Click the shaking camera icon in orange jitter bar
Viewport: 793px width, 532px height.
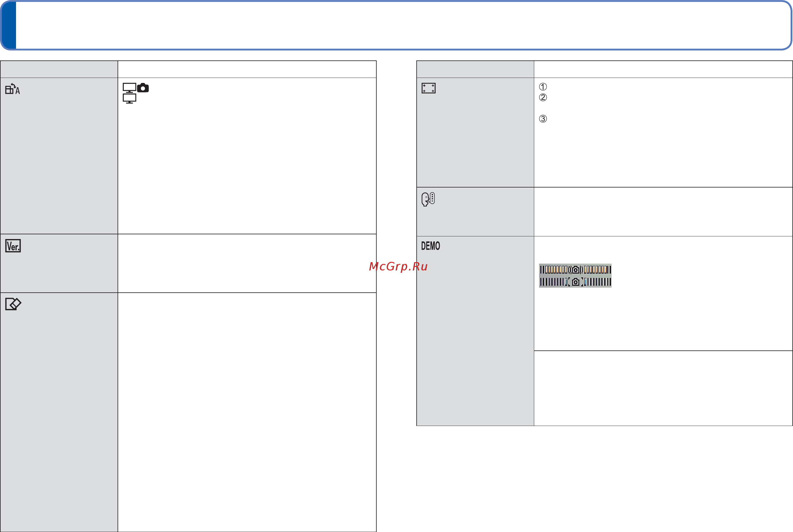coord(576,270)
